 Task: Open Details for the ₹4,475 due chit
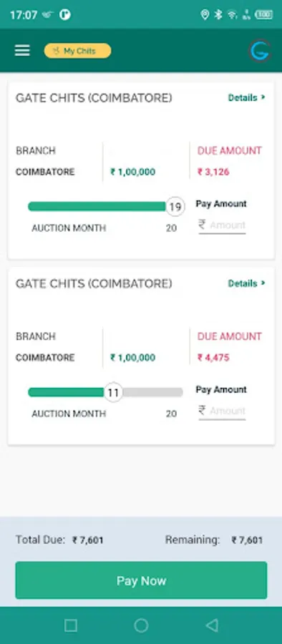[x=247, y=283]
